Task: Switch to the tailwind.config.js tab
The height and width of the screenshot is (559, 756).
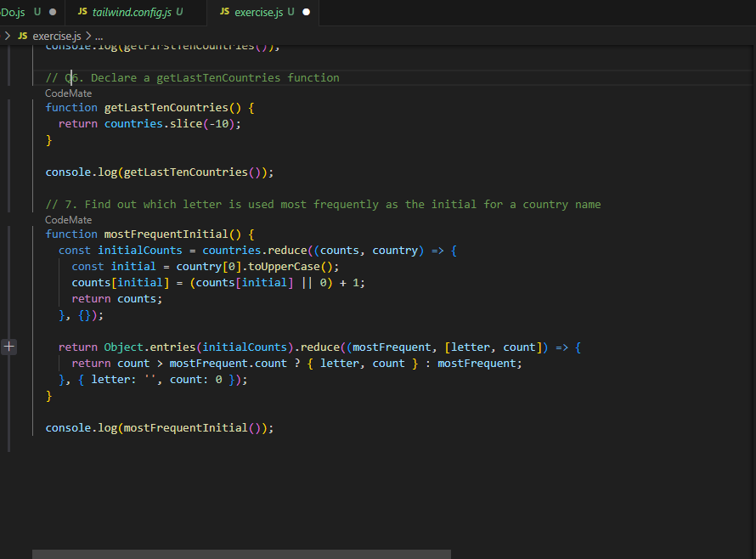Action: 131,12
